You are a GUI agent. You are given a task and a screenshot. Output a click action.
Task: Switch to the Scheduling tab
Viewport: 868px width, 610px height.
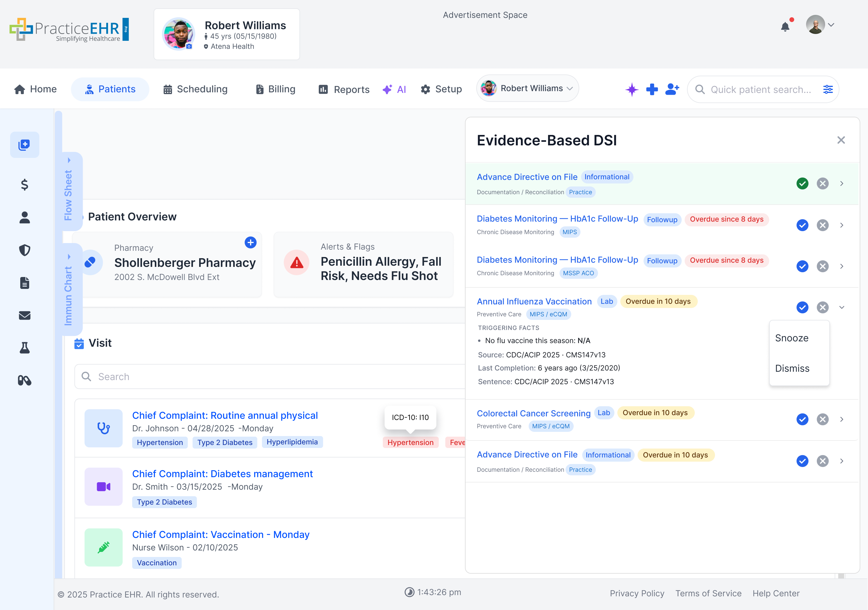(195, 89)
